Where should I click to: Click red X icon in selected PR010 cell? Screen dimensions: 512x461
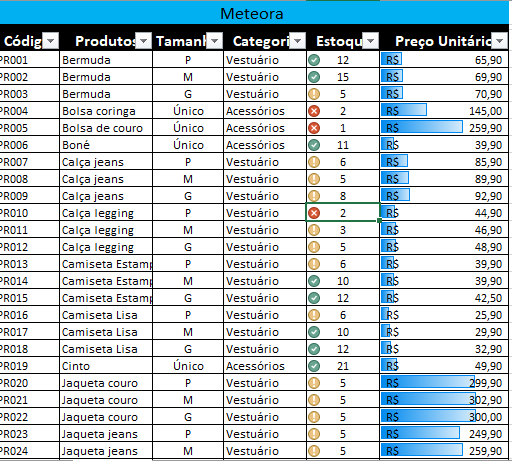click(314, 213)
